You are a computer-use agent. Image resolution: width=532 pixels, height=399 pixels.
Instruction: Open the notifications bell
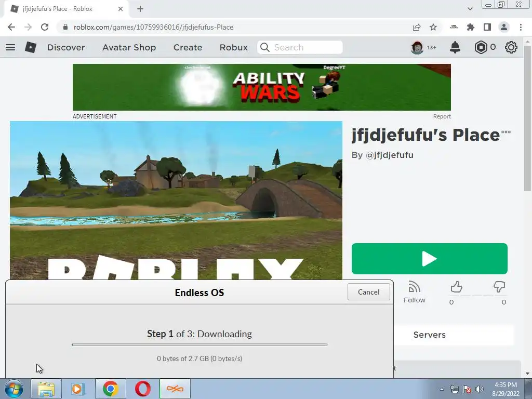tap(455, 47)
